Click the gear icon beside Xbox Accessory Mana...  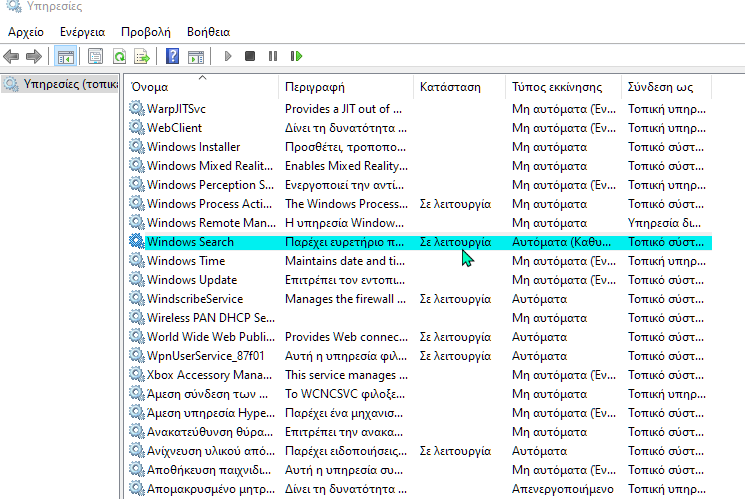click(137, 374)
